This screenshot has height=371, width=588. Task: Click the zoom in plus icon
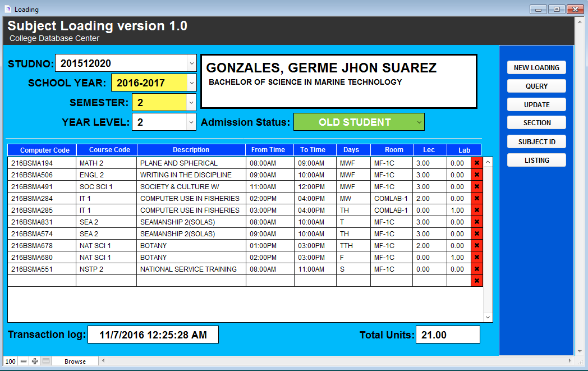point(35,361)
